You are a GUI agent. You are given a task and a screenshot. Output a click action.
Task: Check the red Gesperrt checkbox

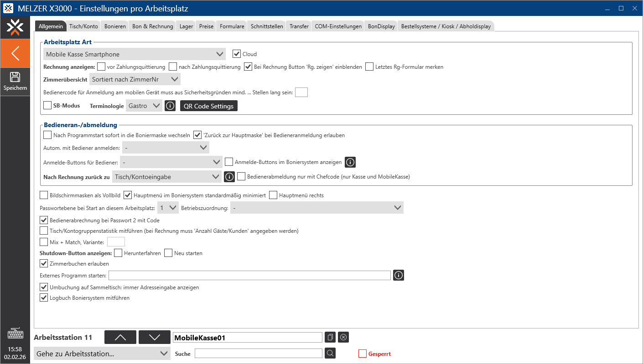(x=363, y=354)
